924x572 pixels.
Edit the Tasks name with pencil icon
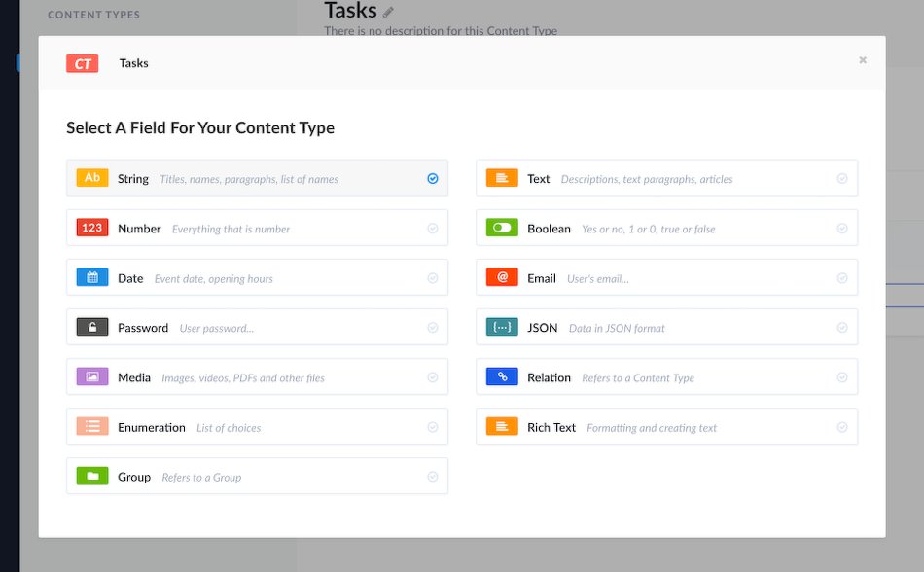388,12
